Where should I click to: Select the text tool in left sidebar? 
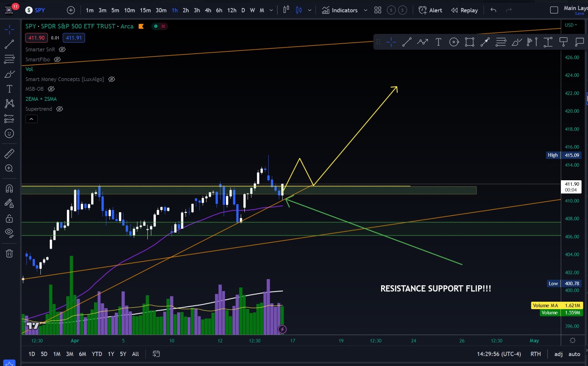9,89
